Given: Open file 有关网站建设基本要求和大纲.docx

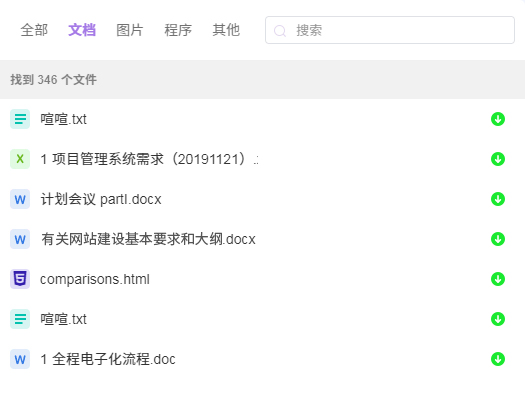Looking at the screenshot, I should tap(148, 239).
